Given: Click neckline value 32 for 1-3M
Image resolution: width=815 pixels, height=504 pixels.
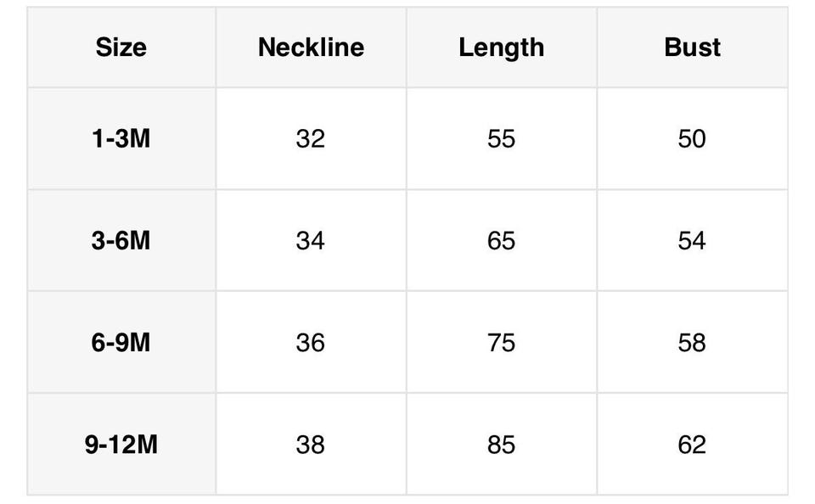Looking at the screenshot, I should (x=311, y=138).
